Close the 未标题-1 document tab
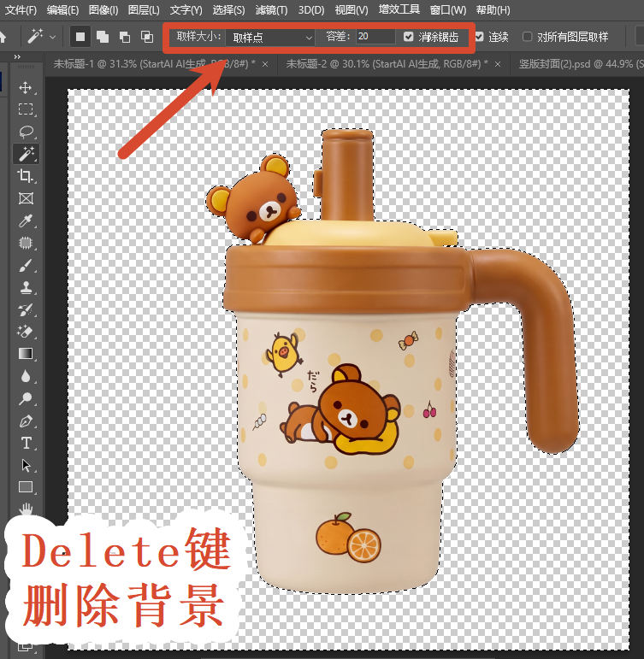This screenshot has height=659, width=644. 265,64
